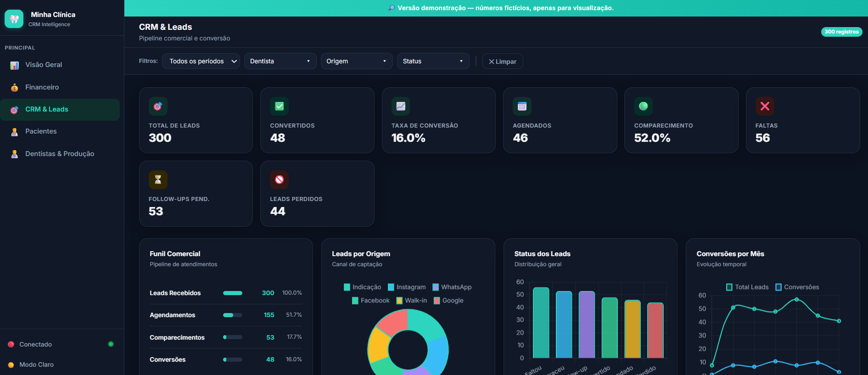
Task: Open the Dentista filter dropdown
Action: [280, 61]
